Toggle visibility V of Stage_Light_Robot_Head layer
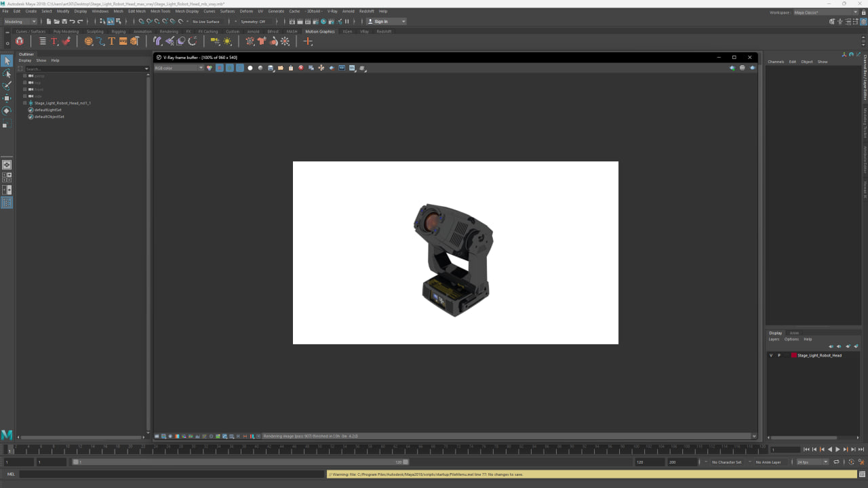This screenshot has width=868, height=488. (x=771, y=355)
